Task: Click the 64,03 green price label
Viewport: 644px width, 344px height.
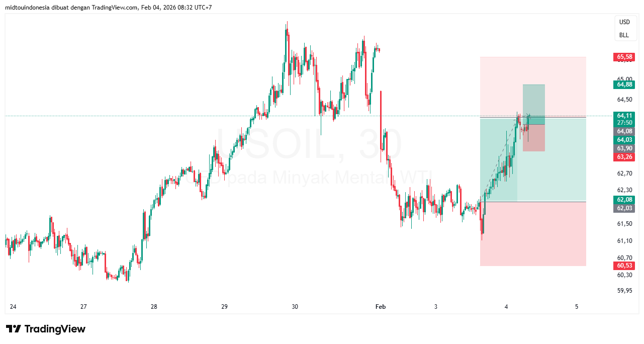Action: click(625, 139)
